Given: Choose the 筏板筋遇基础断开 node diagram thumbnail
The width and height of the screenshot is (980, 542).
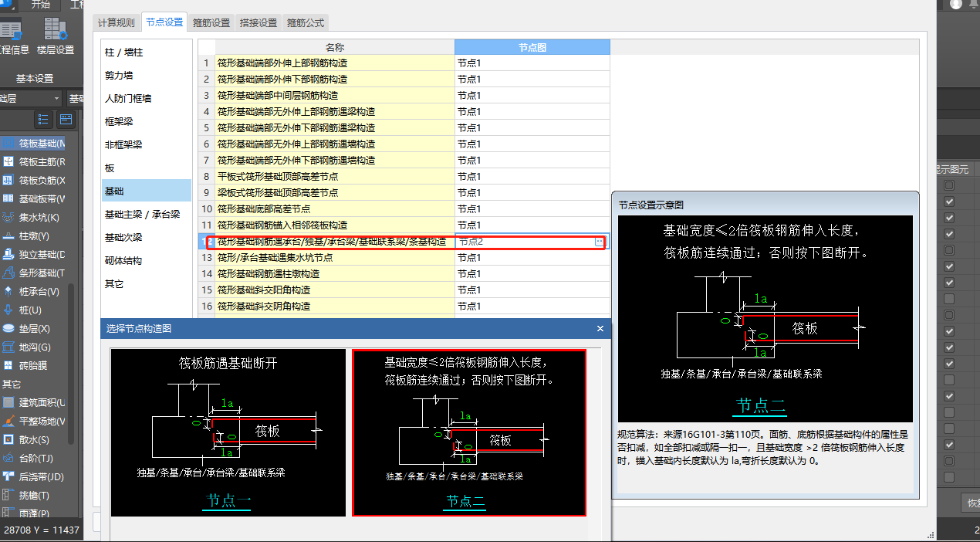Looking at the screenshot, I should point(228,432).
